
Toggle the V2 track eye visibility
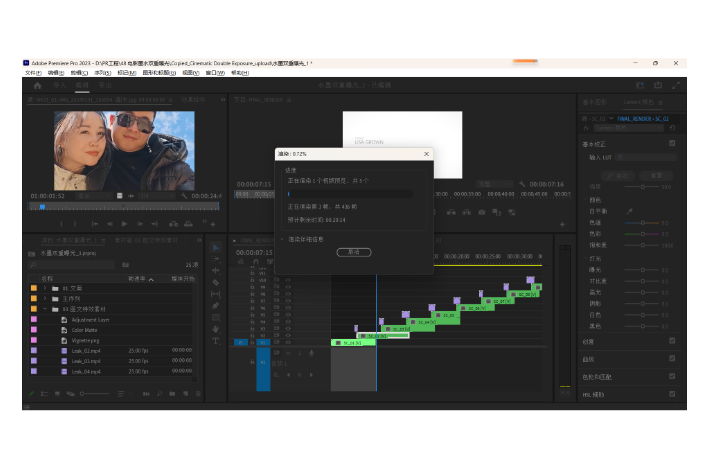288,336
